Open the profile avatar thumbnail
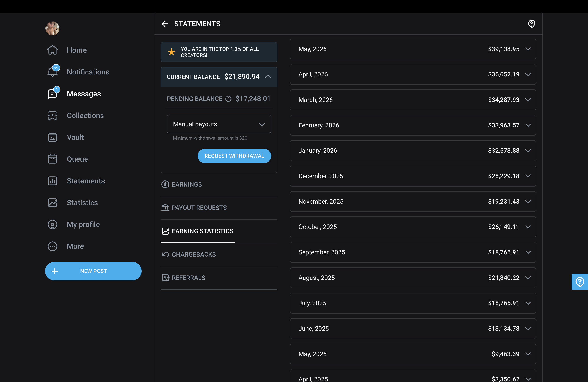 53,28
